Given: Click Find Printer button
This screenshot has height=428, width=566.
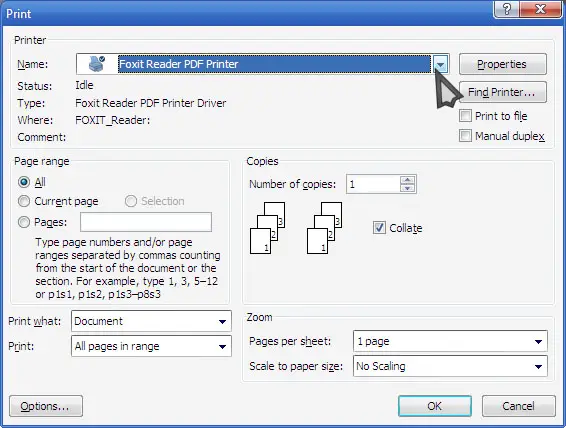Looking at the screenshot, I should [502, 92].
